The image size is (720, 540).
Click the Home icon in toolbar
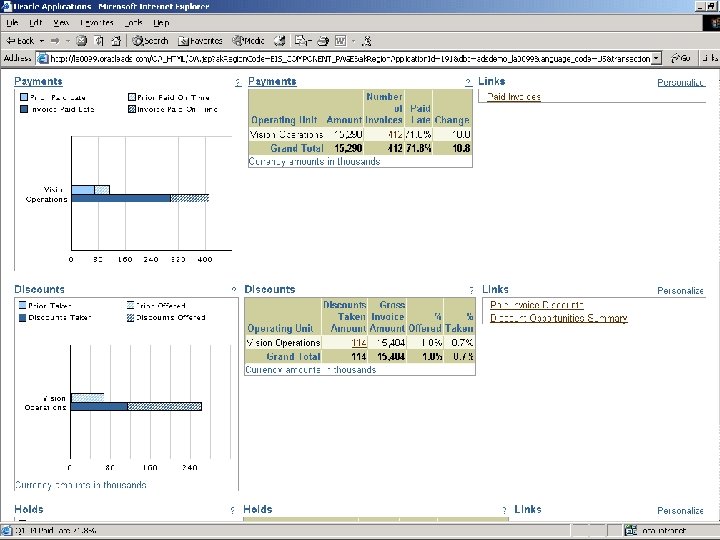coord(116,41)
